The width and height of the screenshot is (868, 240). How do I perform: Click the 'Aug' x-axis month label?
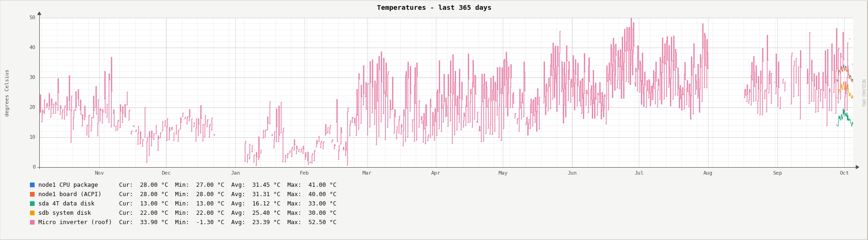coord(708,173)
